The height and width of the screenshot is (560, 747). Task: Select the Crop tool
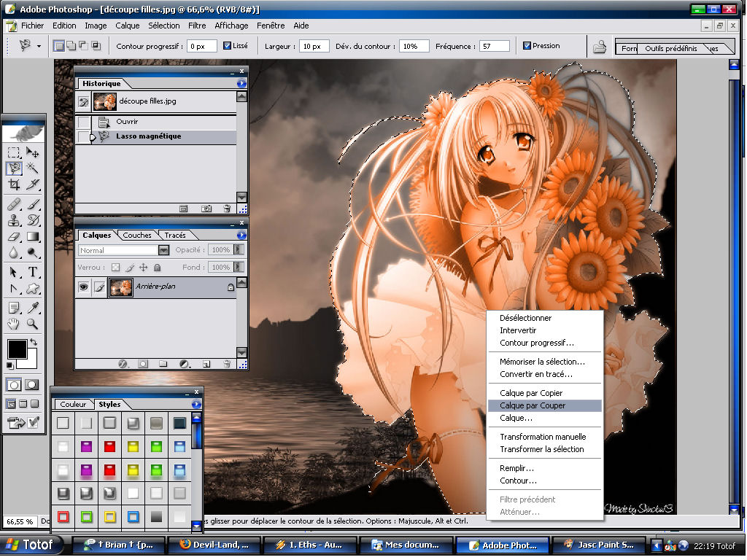point(14,184)
